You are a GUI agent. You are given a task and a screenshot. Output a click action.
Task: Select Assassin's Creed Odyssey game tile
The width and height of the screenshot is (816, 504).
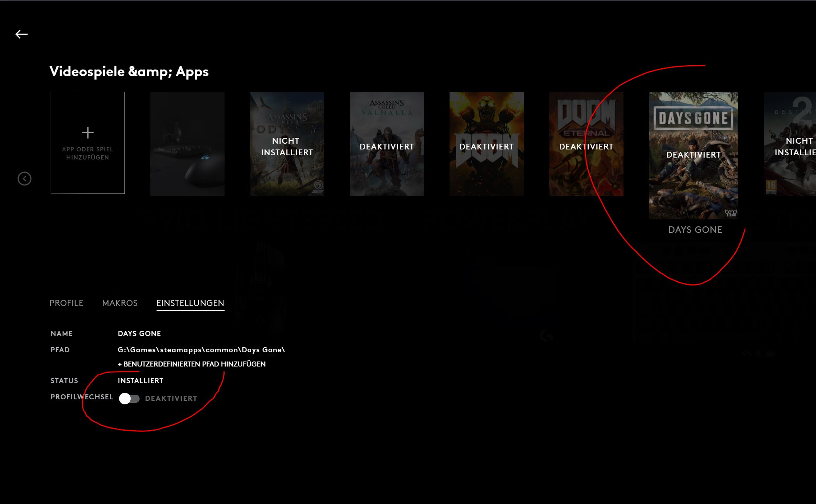(x=287, y=144)
